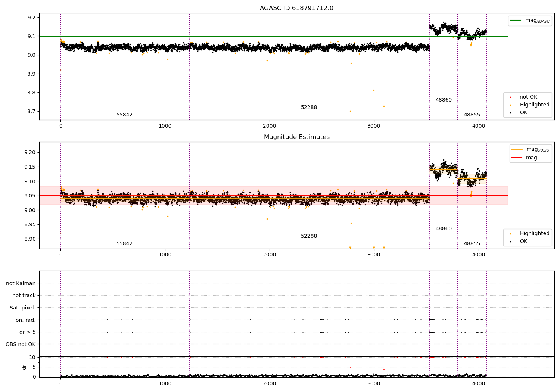Image resolution: width=560 pixels, height=392 pixels.
Task: Click the "not OK" legend entry
Action: coord(528,97)
